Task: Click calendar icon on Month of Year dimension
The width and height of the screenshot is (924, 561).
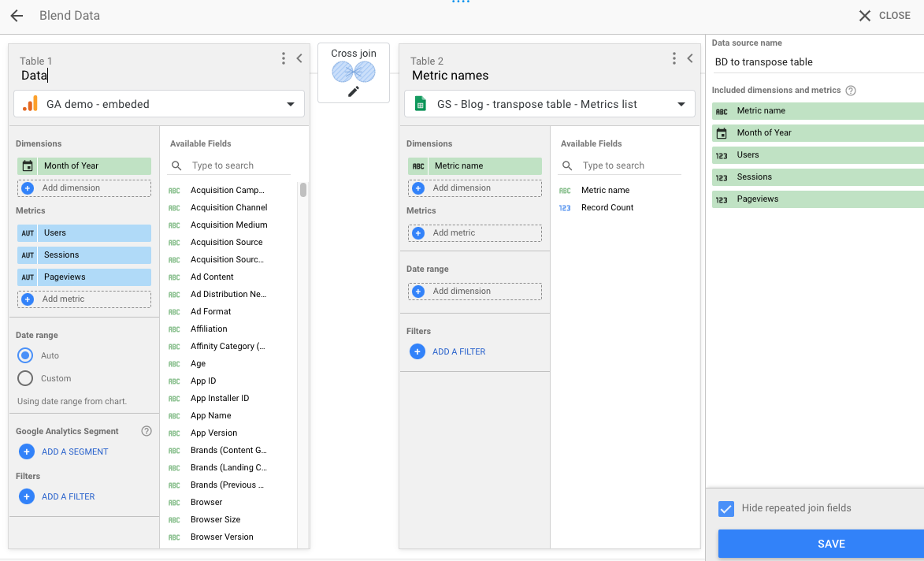Action: [27, 166]
